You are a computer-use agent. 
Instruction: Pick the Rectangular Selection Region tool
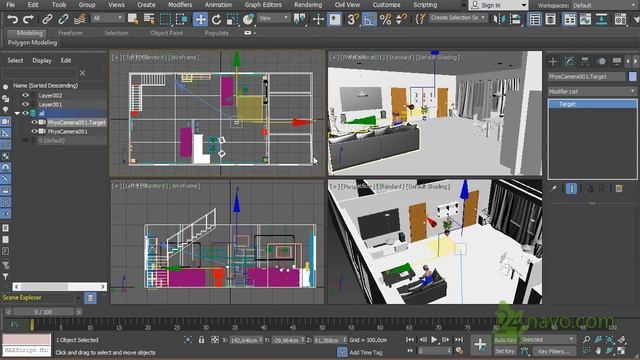[x=165, y=19]
